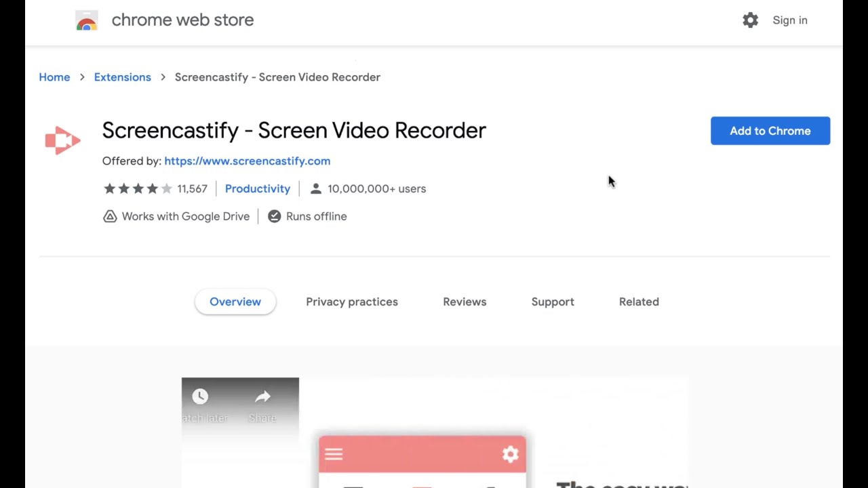Click the Screencastify extension title heading
The height and width of the screenshot is (488, 868).
(294, 130)
